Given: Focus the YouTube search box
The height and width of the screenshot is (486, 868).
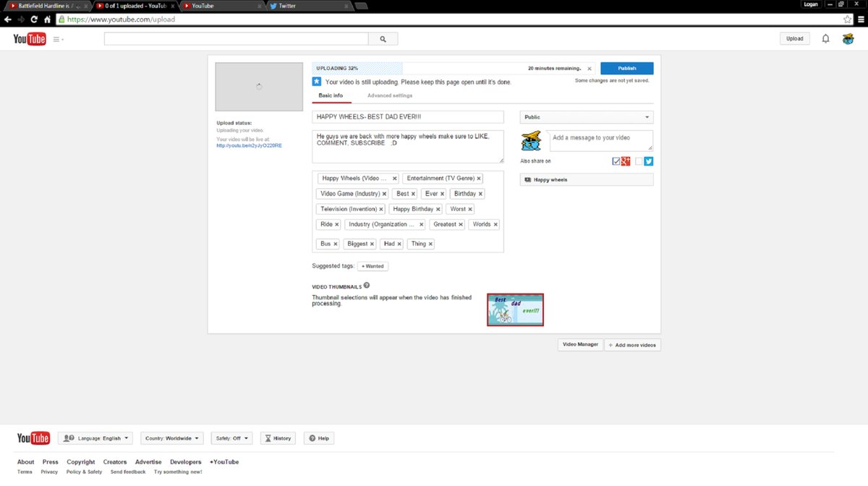Looking at the screenshot, I should click(237, 39).
